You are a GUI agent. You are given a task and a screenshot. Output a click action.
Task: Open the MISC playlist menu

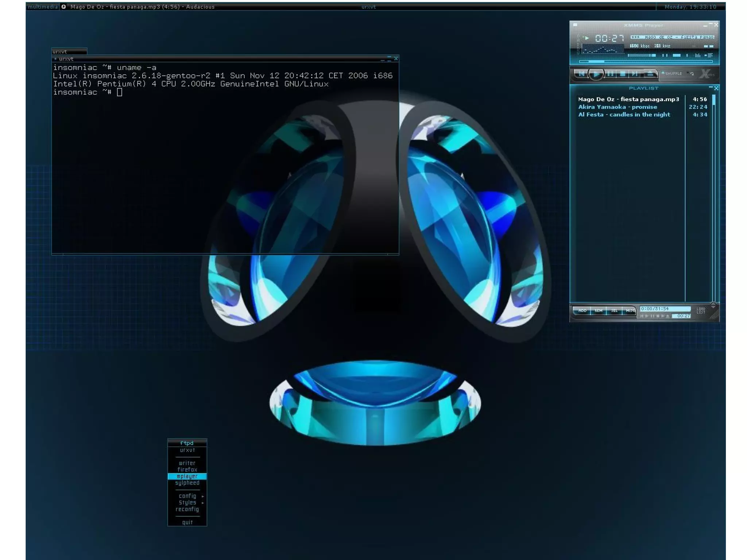pos(630,311)
